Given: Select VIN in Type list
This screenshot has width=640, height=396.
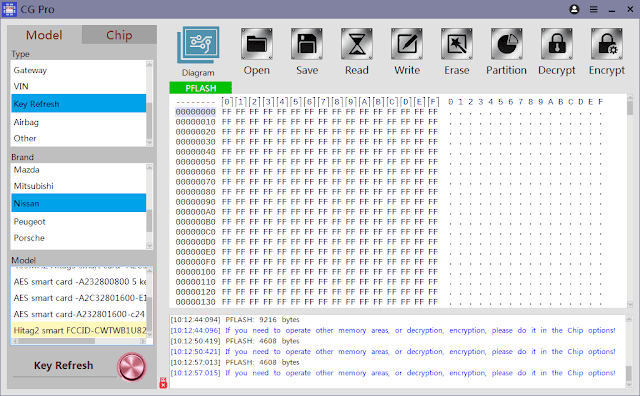Looking at the screenshot, I should pos(78,87).
